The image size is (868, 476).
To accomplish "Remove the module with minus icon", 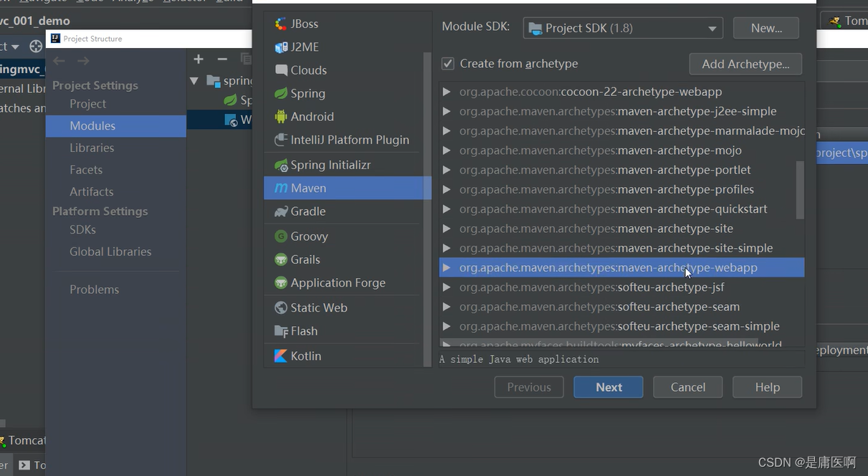I will click(x=222, y=59).
